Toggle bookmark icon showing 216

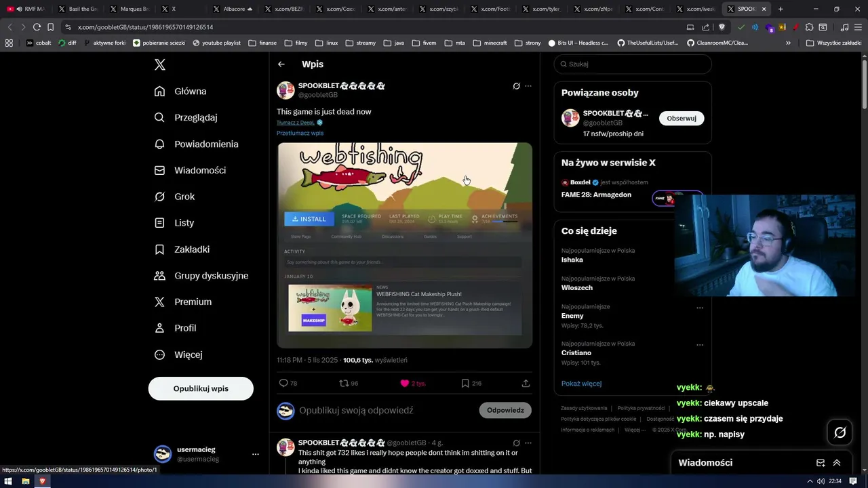(465, 383)
